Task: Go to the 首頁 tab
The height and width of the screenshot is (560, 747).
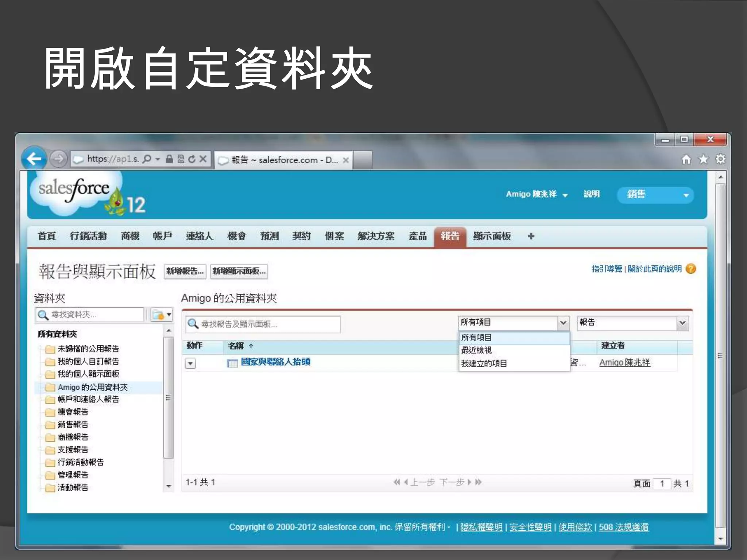Action: click(x=47, y=236)
